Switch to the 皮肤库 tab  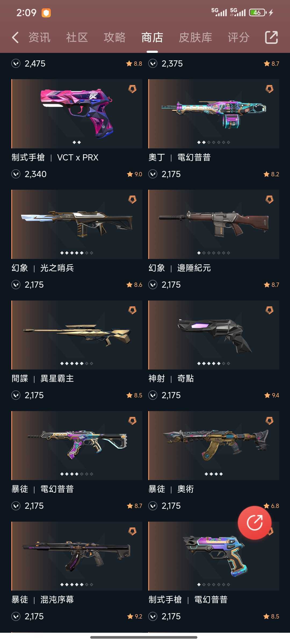point(195,37)
